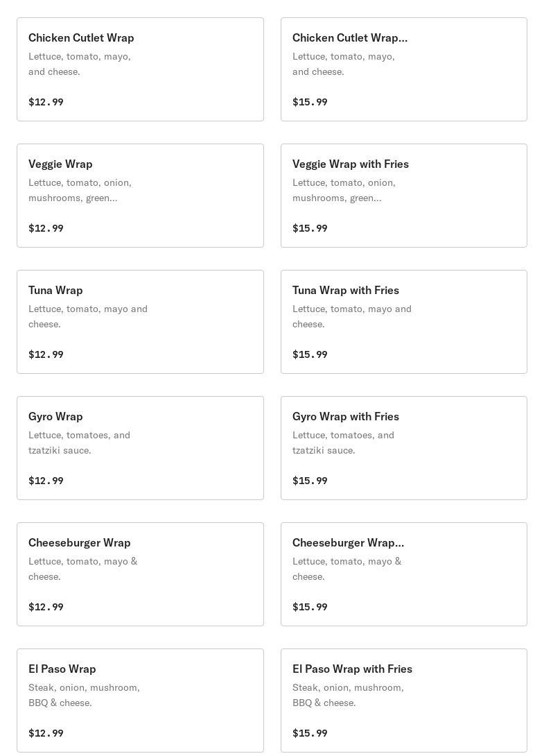The width and height of the screenshot is (544, 756).
Task: Click the Gyro Wrap with Fries tzatziki description
Action: pyautogui.click(x=343, y=443)
